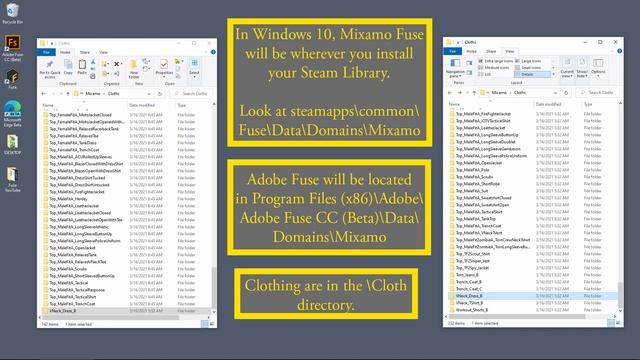Switch to Share tab in right window
The width and height of the screenshot is (640, 360).
click(491, 51)
